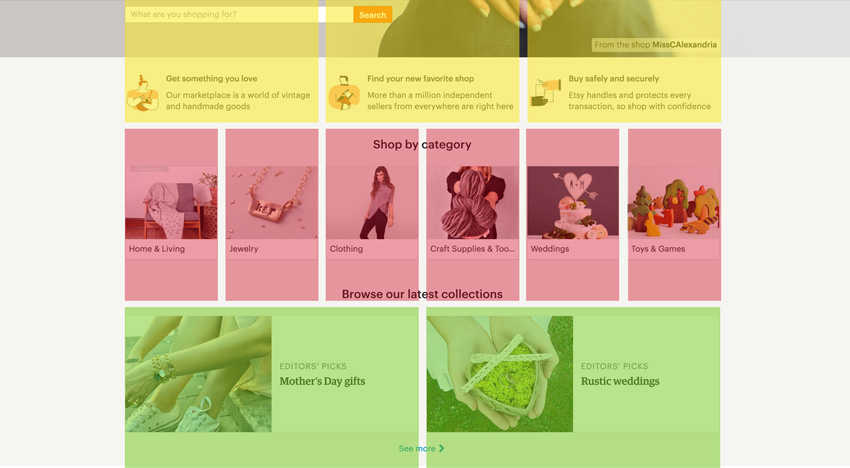Open the Clothing category model image
This screenshot has width=850, height=468.
click(372, 202)
